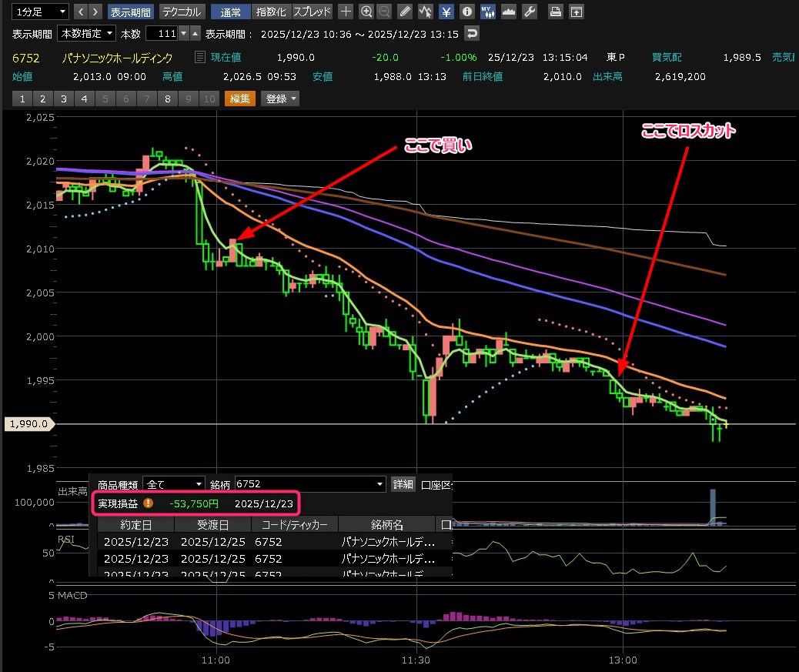
Task: Open the wrench settings icon
Action: pos(529,12)
